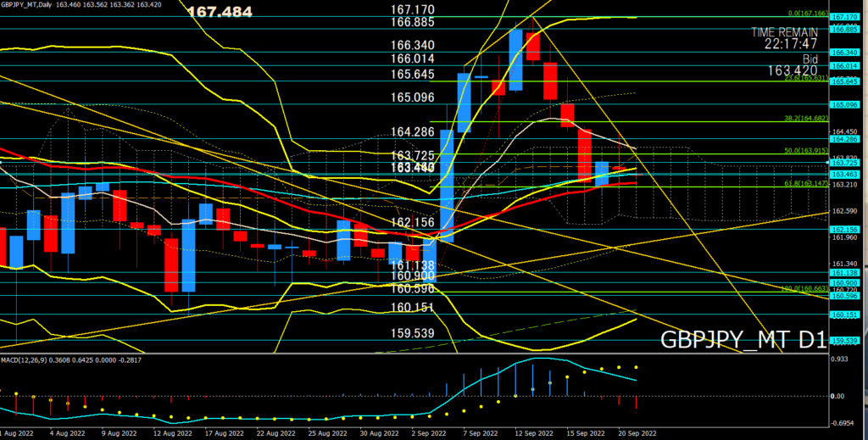Click the large white 160.151 chart label
This screenshot has width=868, height=440.
(413, 307)
